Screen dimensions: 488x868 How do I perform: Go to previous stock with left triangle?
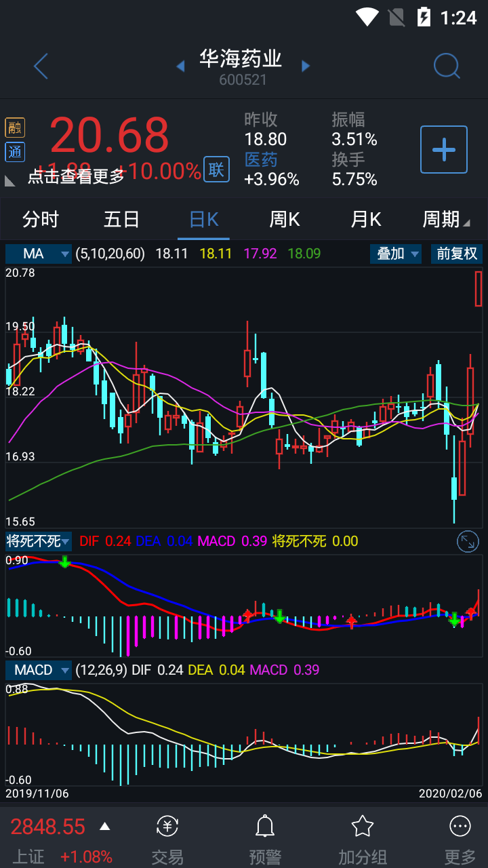point(180,66)
